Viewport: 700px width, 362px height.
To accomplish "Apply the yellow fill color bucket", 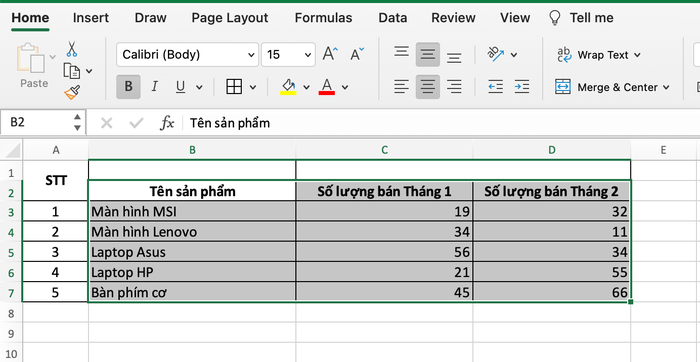I will 288,87.
